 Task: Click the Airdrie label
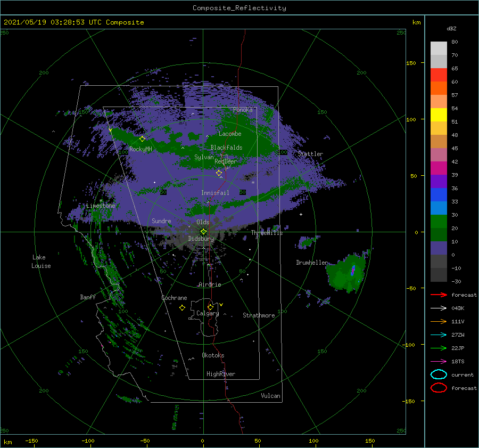point(210,284)
